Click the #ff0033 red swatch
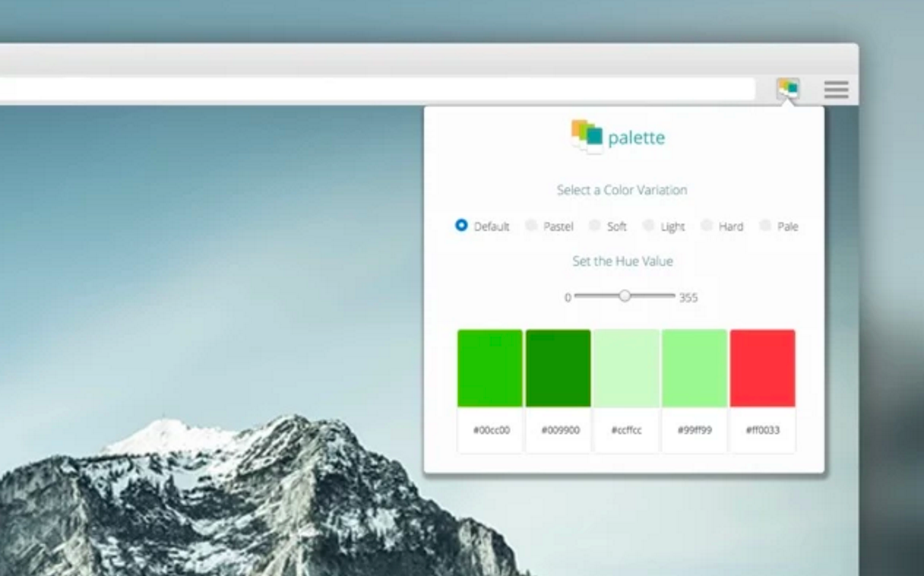 pos(762,368)
